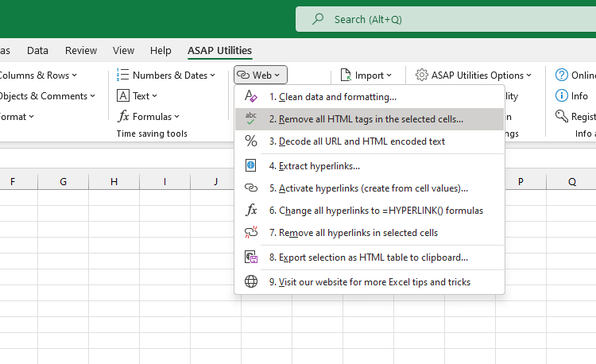The height and width of the screenshot is (364, 596).
Task: Click the chain link icon on the Web button
Action: click(243, 75)
